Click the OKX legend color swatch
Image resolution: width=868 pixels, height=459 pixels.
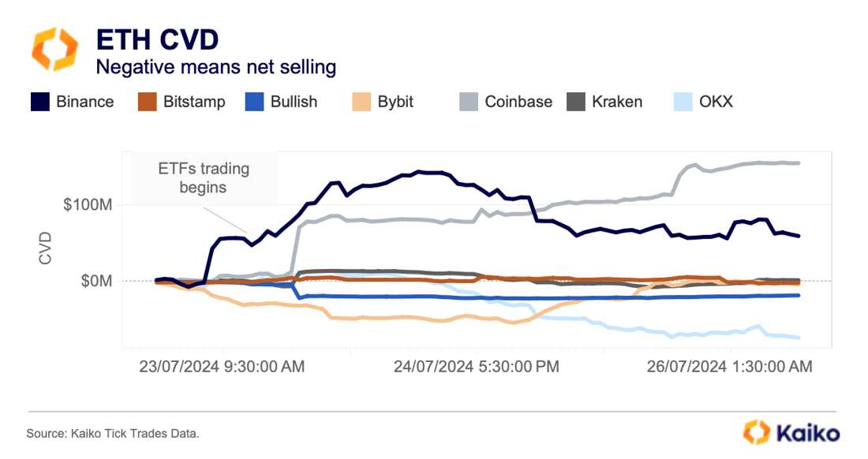683,102
